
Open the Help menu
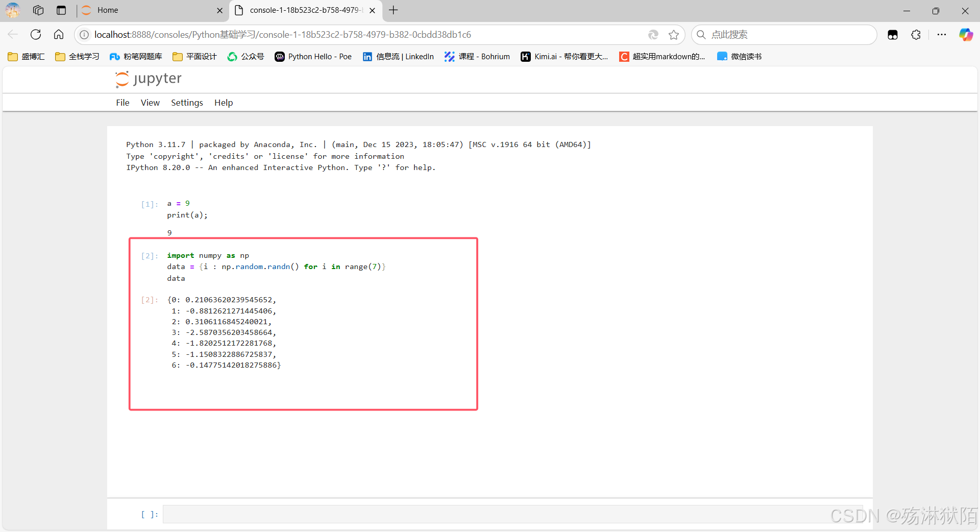(x=224, y=103)
